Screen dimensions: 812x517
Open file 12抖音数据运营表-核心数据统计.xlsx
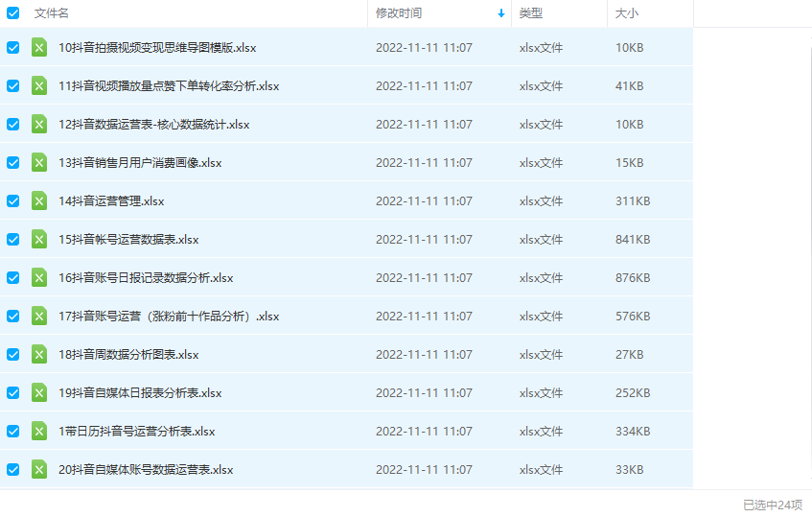(153, 125)
